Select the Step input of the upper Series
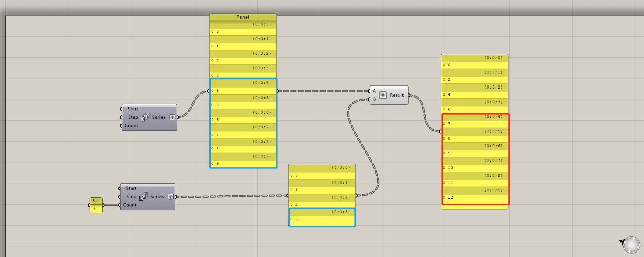Viewport: 644px width, 257px height. click(133, 117)
